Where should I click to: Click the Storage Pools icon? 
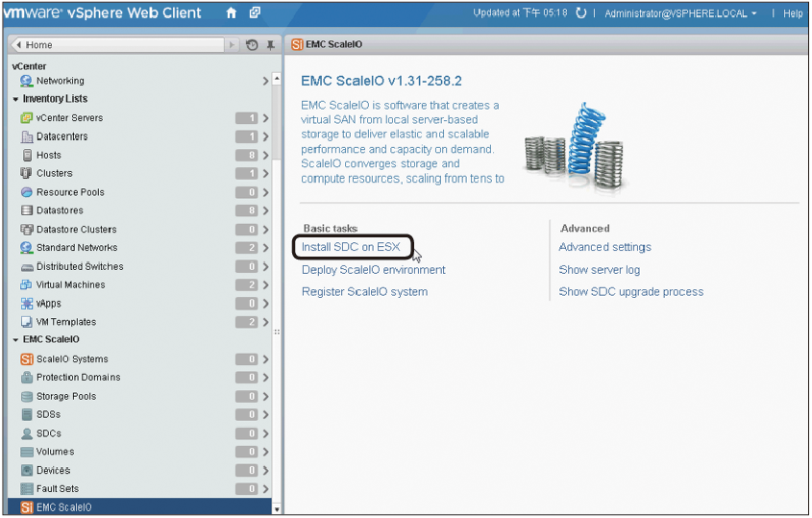(27, 396)
